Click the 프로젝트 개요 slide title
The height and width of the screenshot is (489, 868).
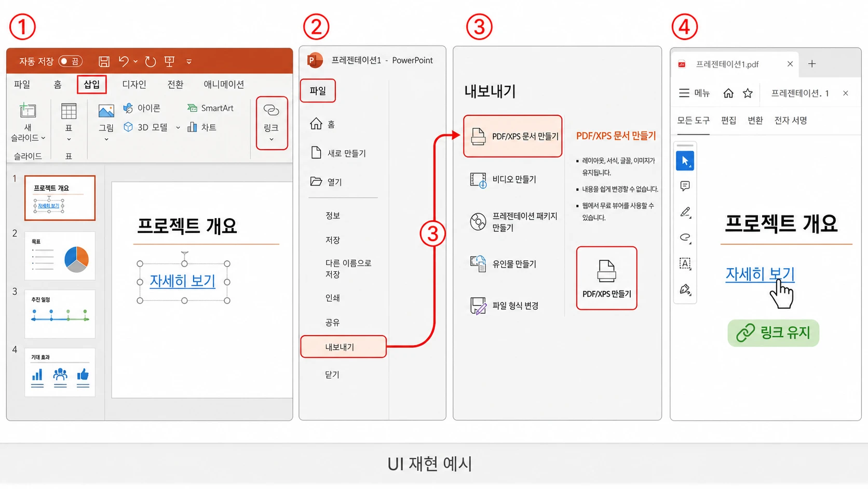187,226
